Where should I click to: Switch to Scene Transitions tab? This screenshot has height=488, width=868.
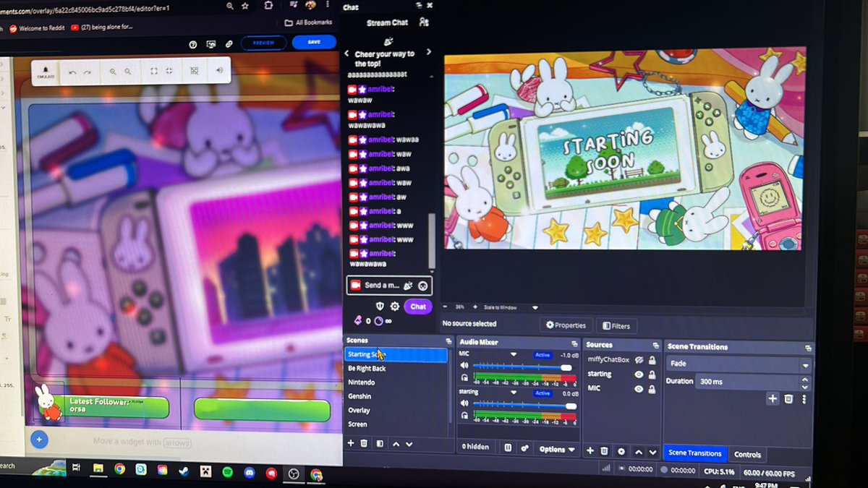(694, 453)
